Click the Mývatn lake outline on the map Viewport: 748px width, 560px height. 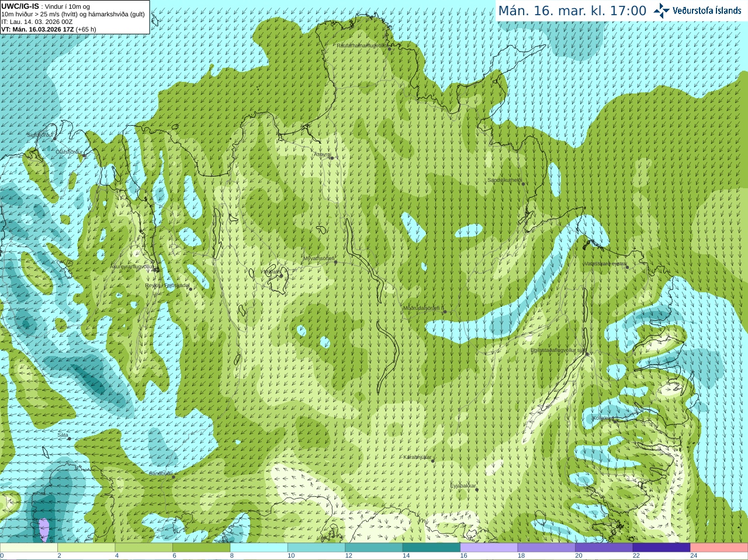pyautogui.click(x=279, y=279)
